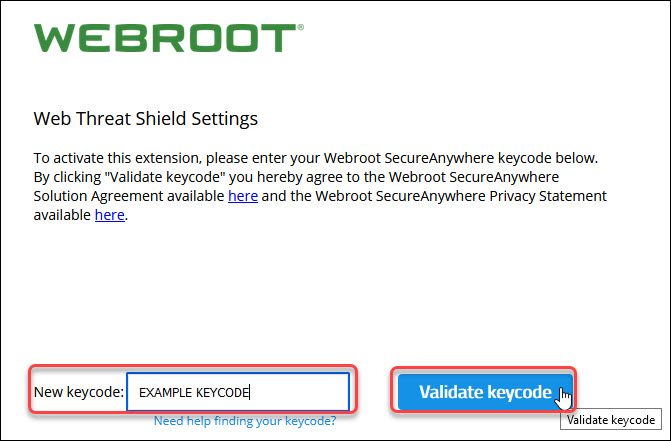Click the empty area right of EXAMPLE KEYCODE in the field

(x=298, y=392)
